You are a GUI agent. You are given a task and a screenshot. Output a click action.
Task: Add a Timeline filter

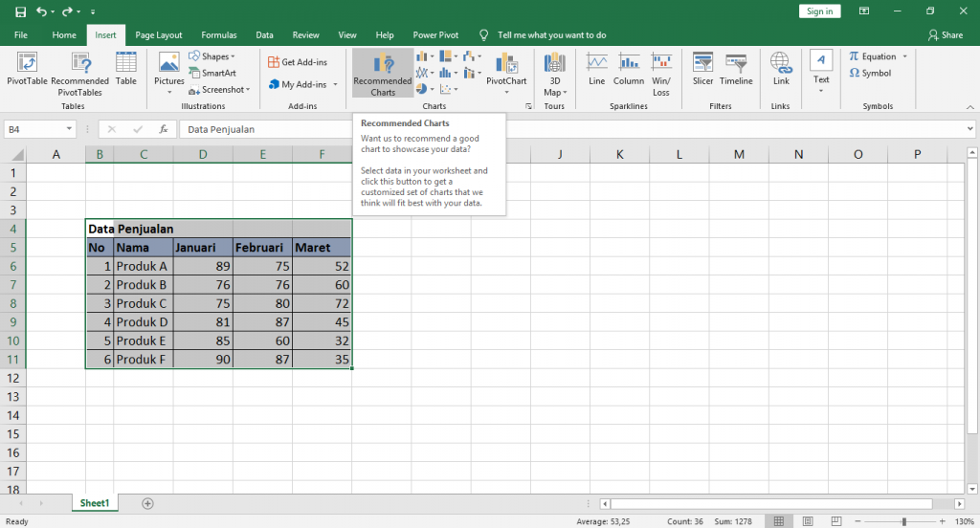(x=736, y=69)
